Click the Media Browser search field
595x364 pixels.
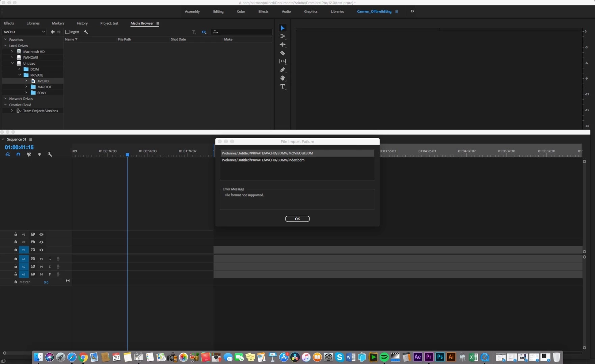242,32
